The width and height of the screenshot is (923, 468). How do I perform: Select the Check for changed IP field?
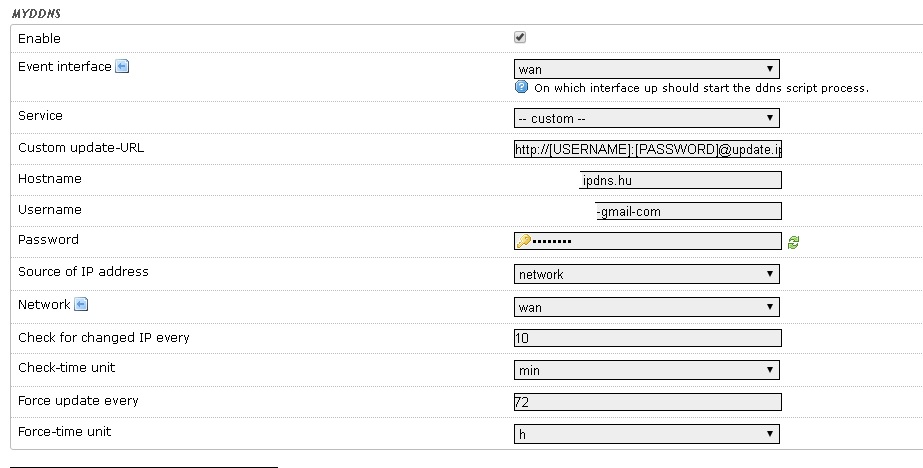point(647,338)
